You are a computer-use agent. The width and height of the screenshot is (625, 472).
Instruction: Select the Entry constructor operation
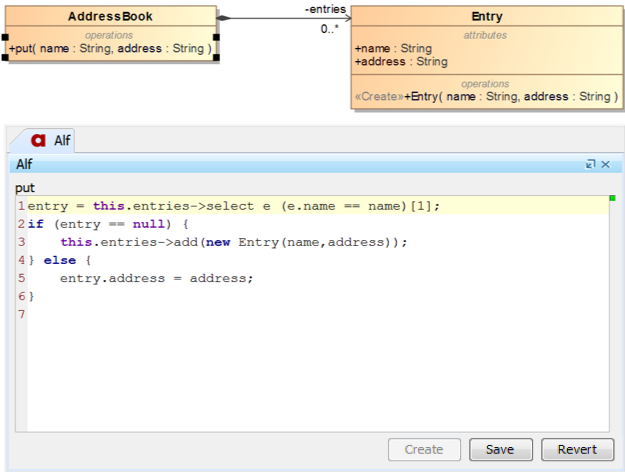coord(485,97)
